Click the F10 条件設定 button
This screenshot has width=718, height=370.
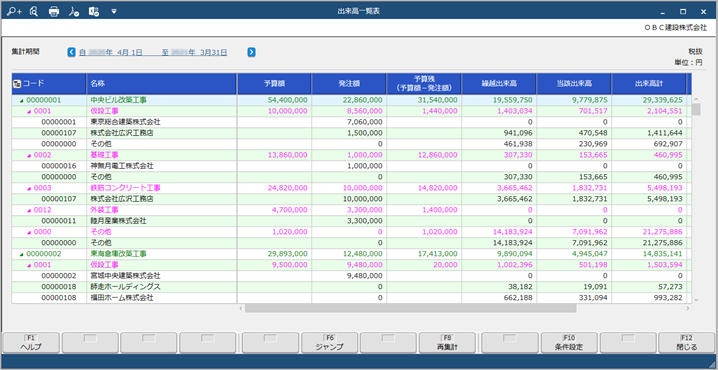coord(569,343)
